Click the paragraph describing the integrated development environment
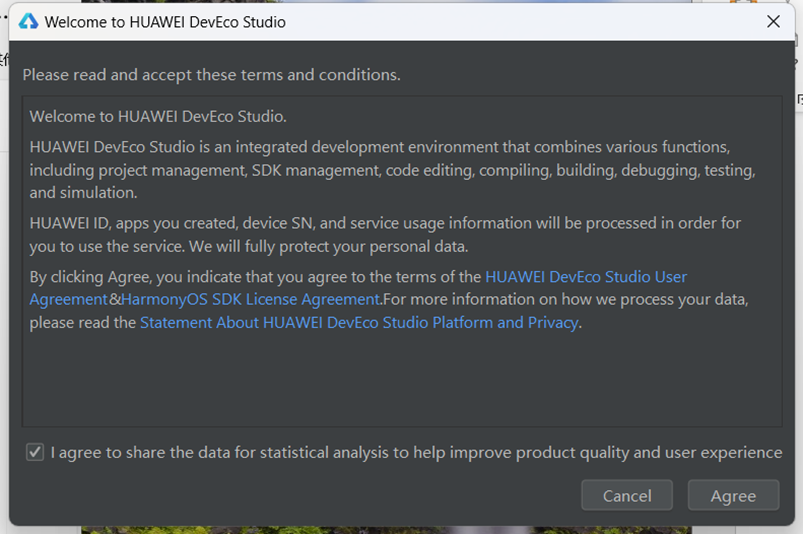Screen dimensions: 803x534 tap(392, 169)
